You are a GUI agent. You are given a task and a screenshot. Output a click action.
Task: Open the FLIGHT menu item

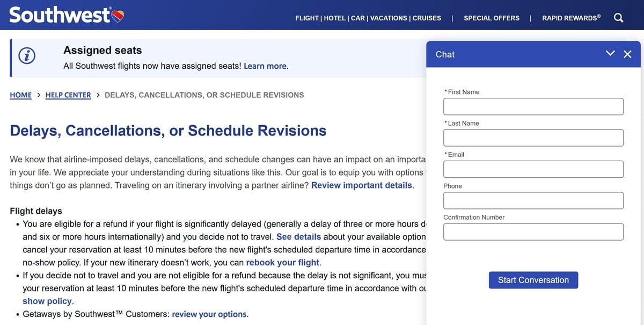[x=307, y=18]
